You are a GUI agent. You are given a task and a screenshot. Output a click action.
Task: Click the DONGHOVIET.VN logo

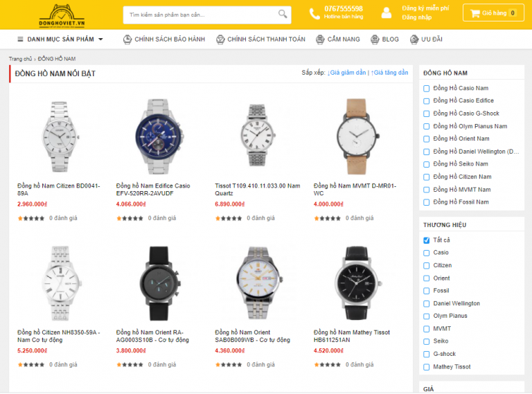point(62,16)
